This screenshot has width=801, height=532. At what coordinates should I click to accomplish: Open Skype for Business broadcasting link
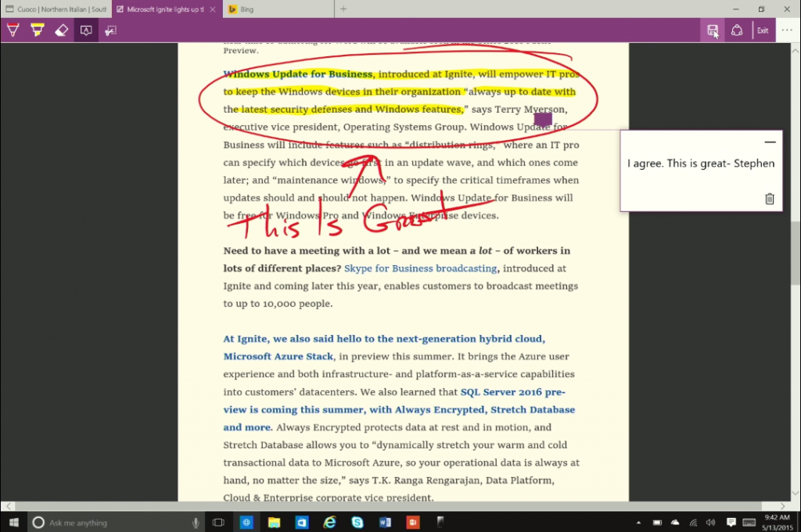[x=420, y=268]
